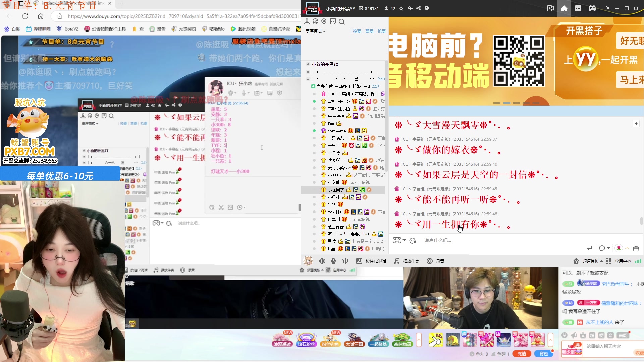Image resolution: width=644 pixels, height=362 pixels.
Task: Open 应用中心 app center
Action: tap(618, 261)
